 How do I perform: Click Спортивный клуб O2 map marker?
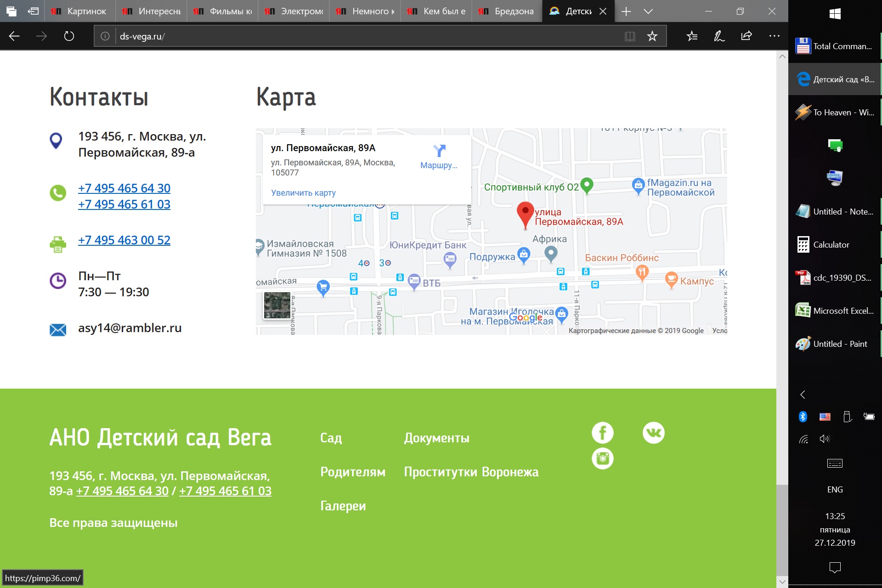click(587, 186)
